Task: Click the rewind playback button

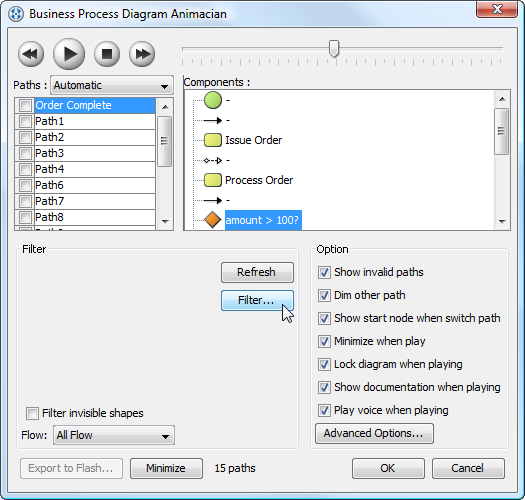Action: pos(31,54)
